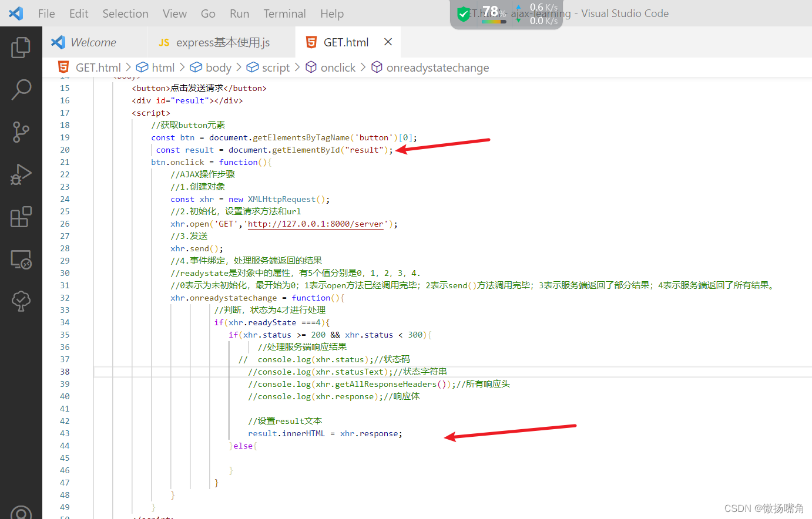Click on 'getElementById' in line 20
Viewport: 812px width, 519px height.
[306, 150]
